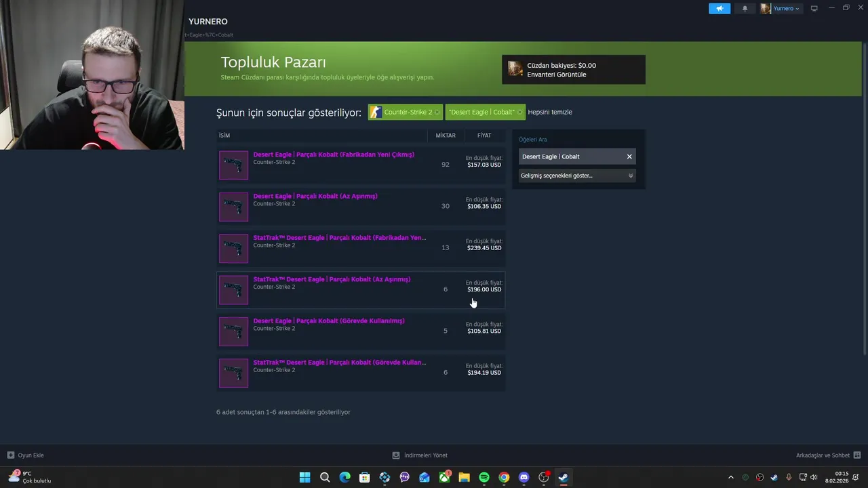Open Google Chrome from taskbar

(504, 477)
